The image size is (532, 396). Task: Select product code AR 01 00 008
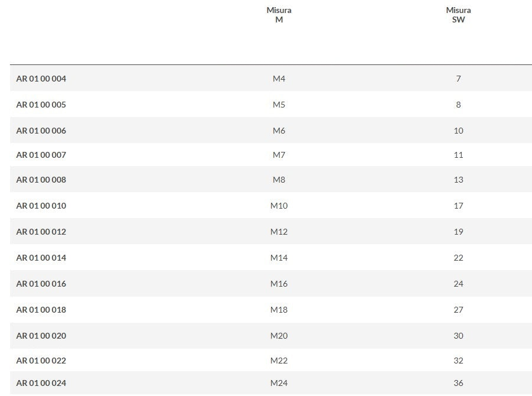pyautogui.click(x=41, y=180)
